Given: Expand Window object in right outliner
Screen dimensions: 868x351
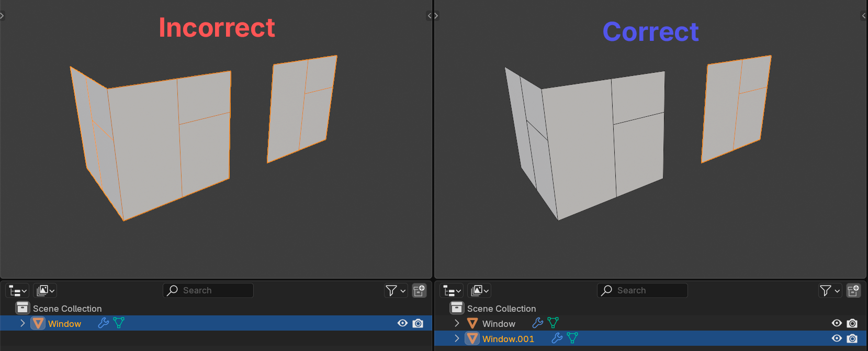Looking at the screenshot, I should click(457, 323).
